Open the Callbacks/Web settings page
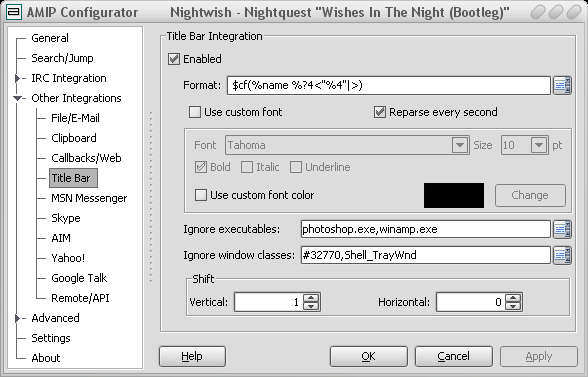The width and height of the screenshot is (588, 377). coord(86,158)
